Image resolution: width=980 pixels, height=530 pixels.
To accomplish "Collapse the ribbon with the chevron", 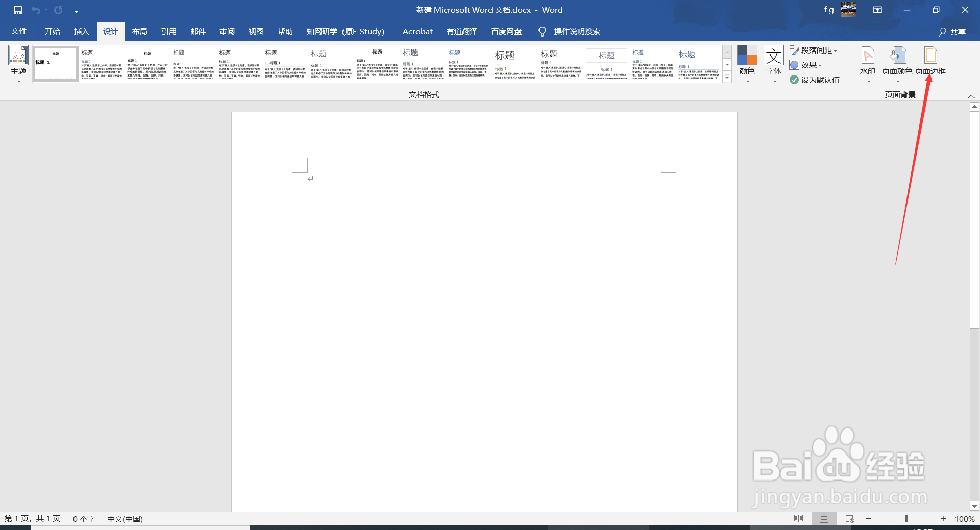I will 971,96.
